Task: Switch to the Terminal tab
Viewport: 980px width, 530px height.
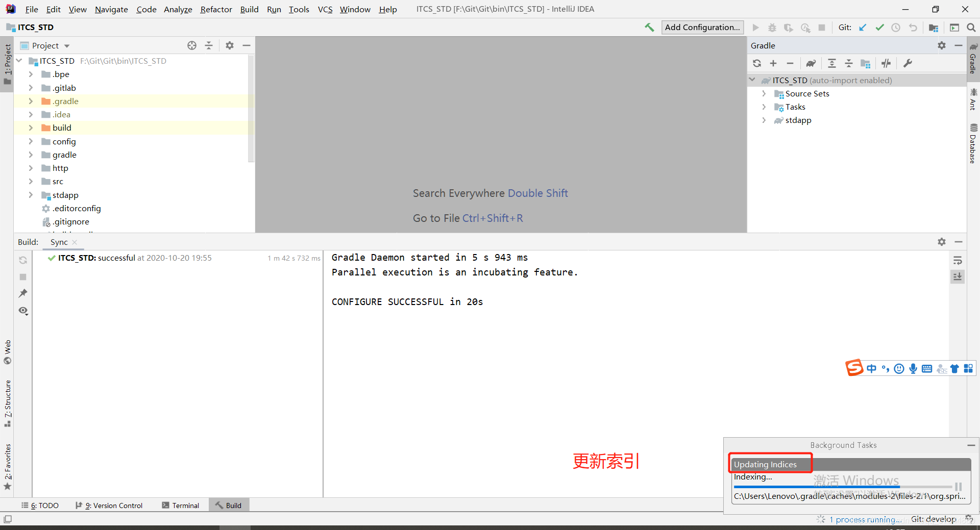Action: [x=181, y=506]
